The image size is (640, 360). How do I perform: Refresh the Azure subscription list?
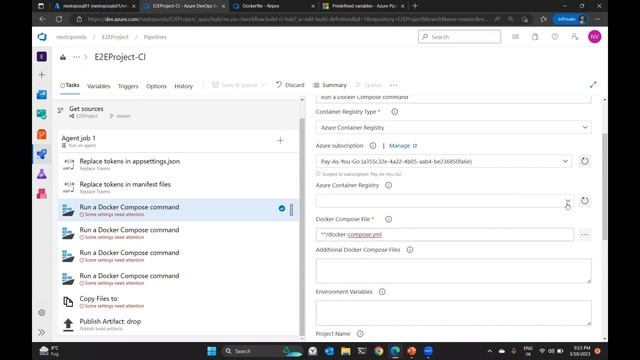(584, 161)
